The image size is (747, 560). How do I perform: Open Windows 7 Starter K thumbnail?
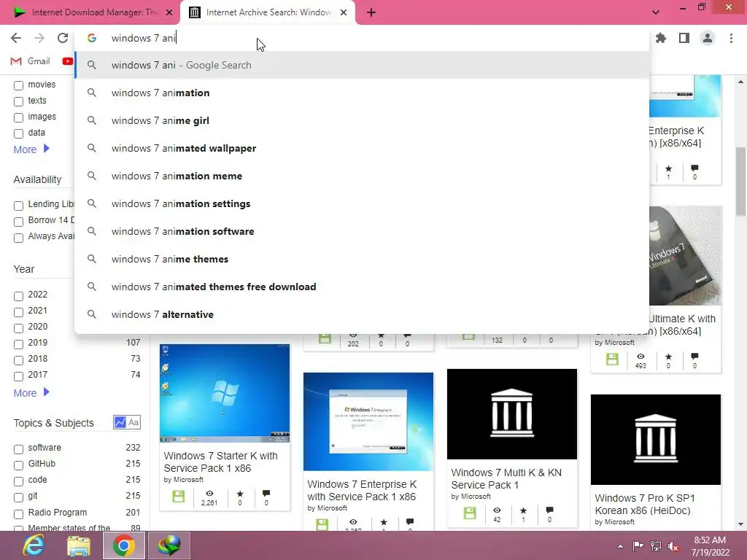click(x=225, y=393)
